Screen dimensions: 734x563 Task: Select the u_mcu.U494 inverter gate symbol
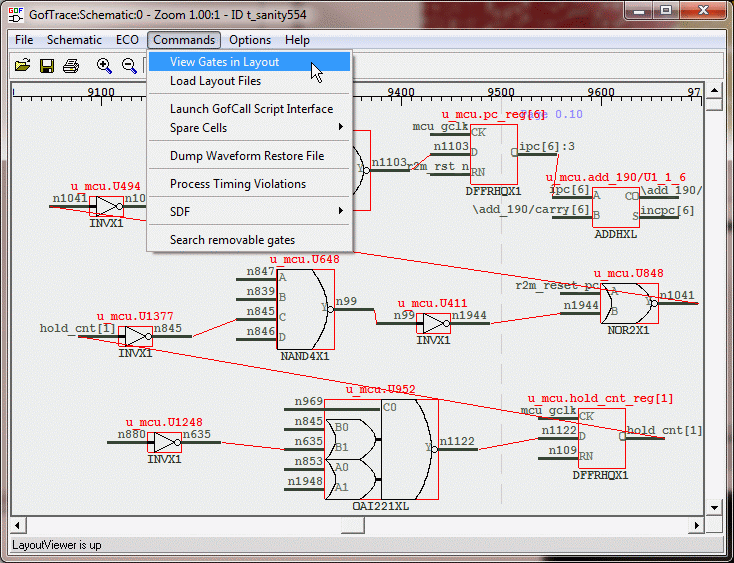(106, 206)
